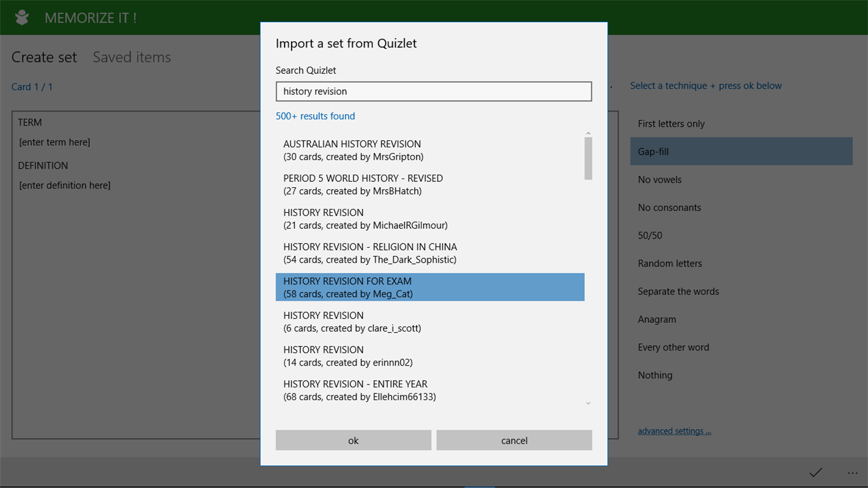Choose the Nothing technique
This screenshot has width=868, height=488.
[741, 375]
